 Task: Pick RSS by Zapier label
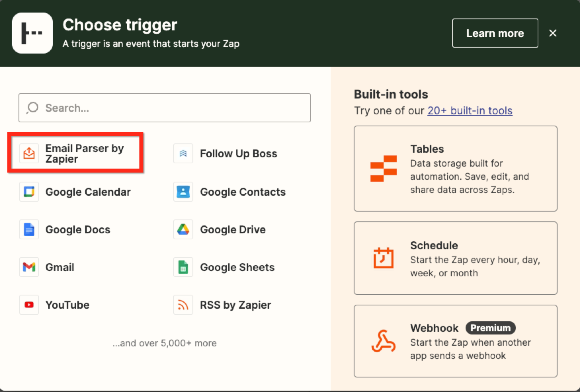(235, 305)
